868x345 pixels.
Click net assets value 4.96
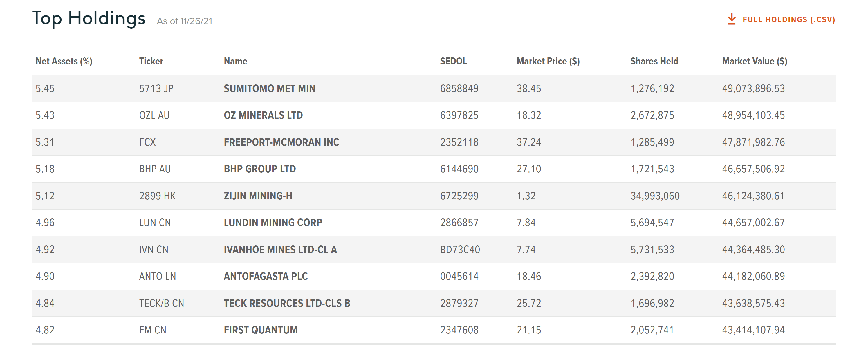[x=45, y=222]
